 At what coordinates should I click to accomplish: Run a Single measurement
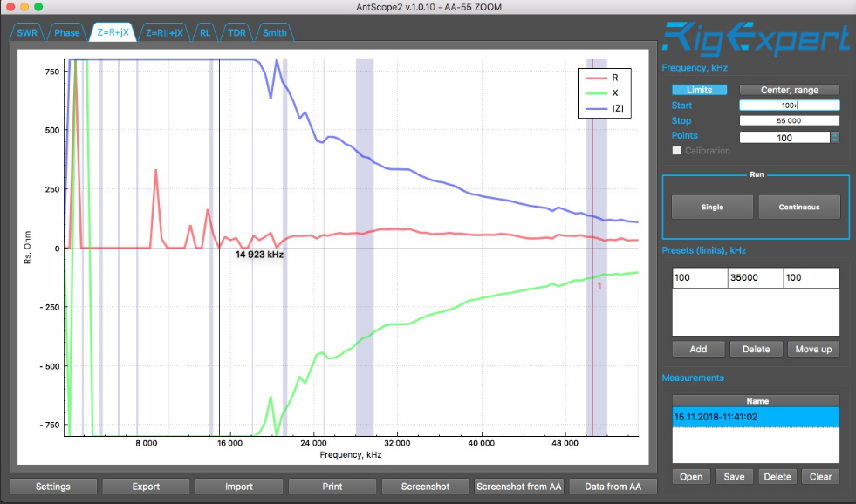click(x=712, y=208)
